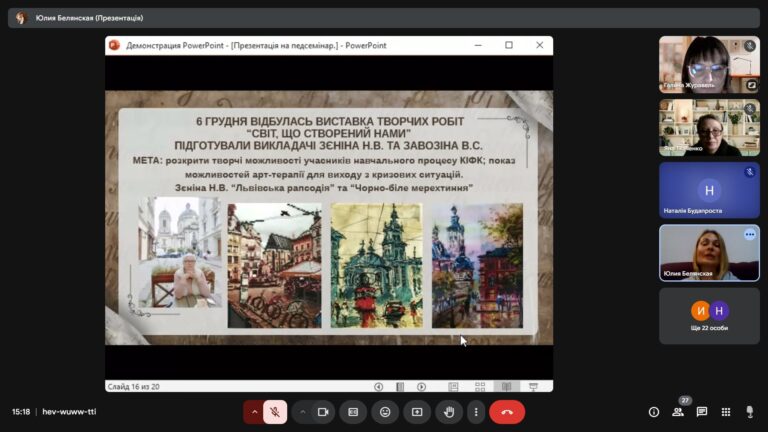Image resolution: width=768 pixels, height=432 pixels.
Task: Click the third painting of green cathedral
Action: pos(376,265)
